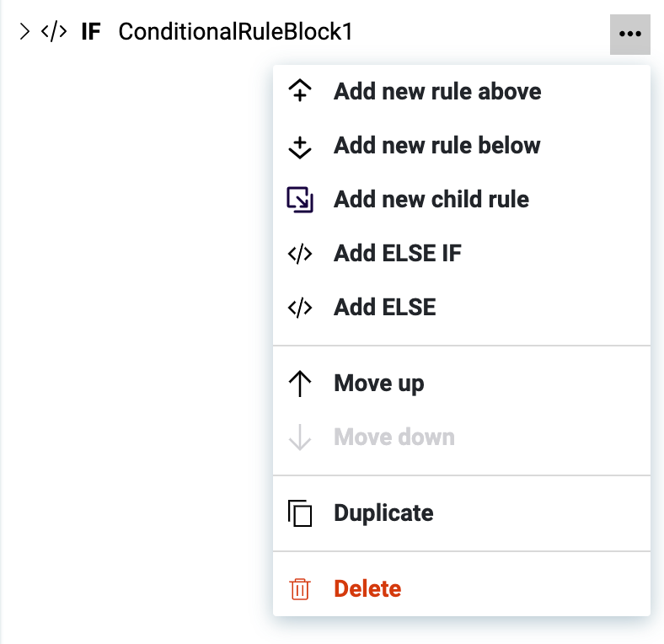Click the up arrow Move up icon
The image size is (664, 644).
tap(300, 384)
